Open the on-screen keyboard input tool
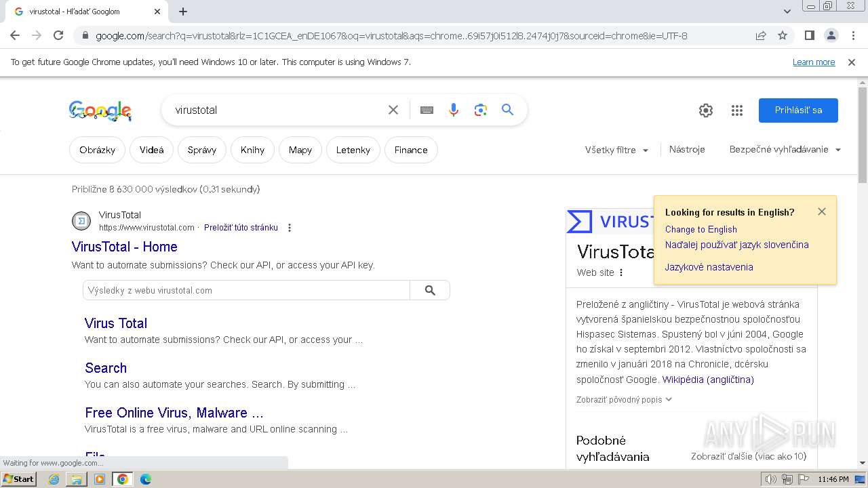This screenshot has height=488, width=868. (x=427, y=110)
